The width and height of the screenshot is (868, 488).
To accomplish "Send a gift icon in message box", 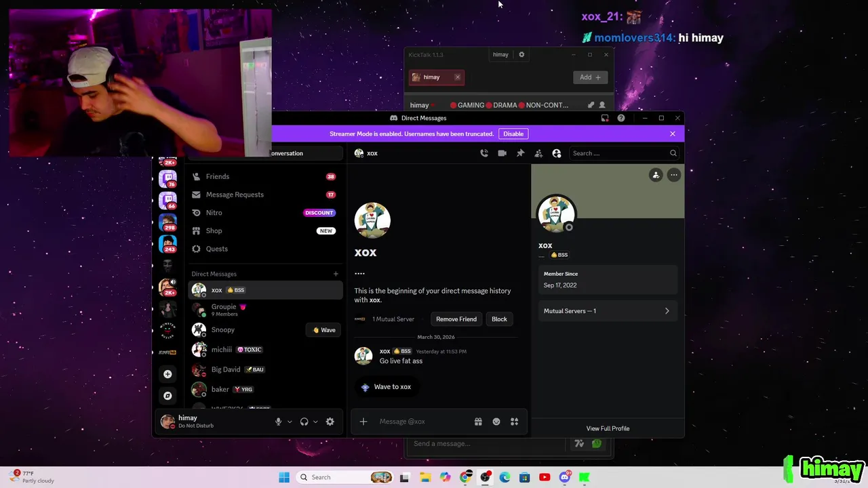I will [478, 422].
